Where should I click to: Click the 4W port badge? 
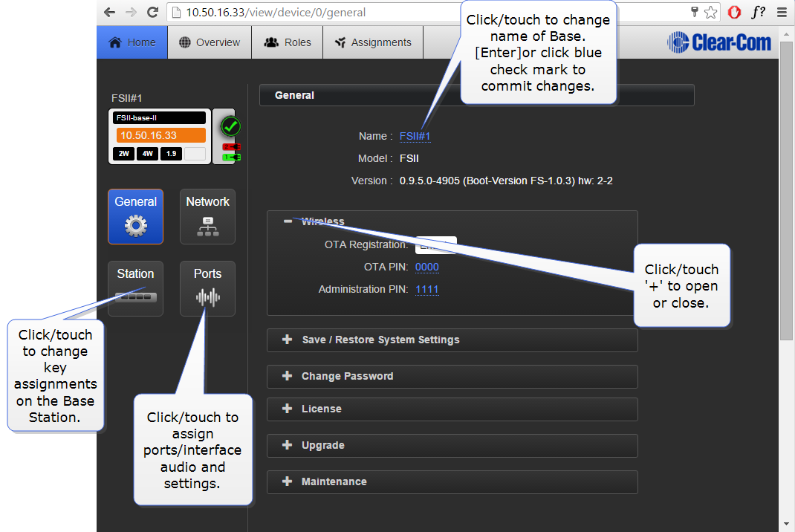[x=148, y=154]
